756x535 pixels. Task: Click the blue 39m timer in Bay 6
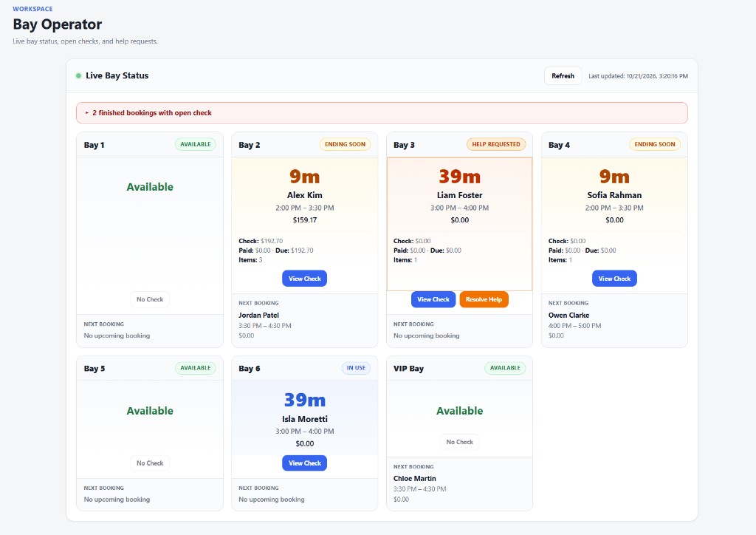click(x=304, y=400)
